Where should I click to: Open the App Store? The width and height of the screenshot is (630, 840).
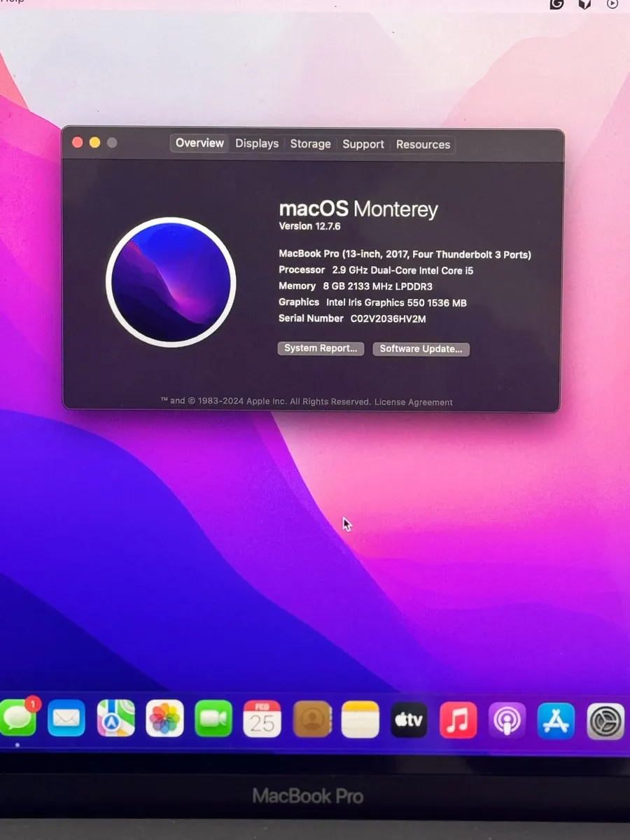coord(555,719)
